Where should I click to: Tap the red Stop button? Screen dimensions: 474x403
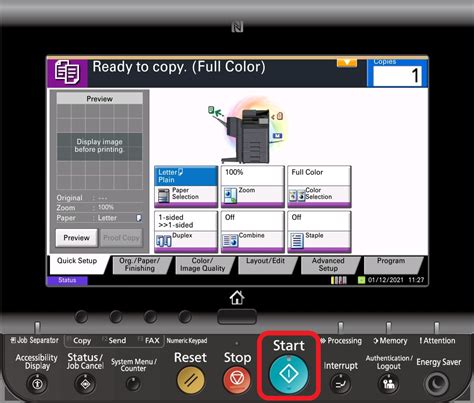(x=237, y=380)
